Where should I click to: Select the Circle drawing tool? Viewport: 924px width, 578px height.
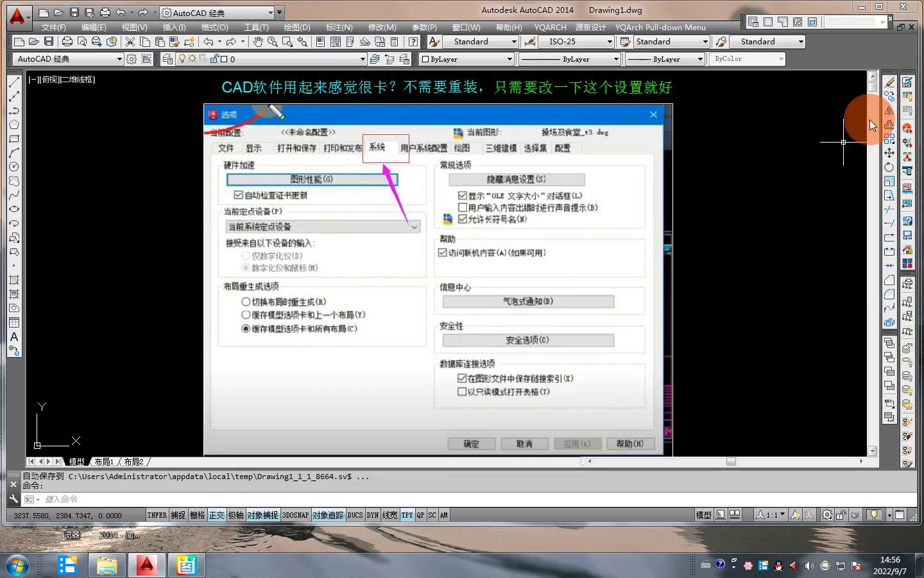[14, 167]
